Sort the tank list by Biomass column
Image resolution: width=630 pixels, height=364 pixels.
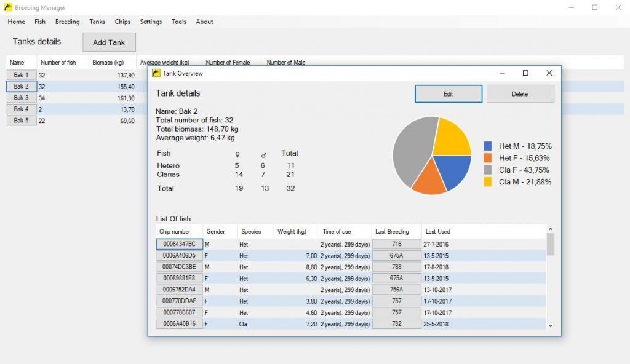110,61
